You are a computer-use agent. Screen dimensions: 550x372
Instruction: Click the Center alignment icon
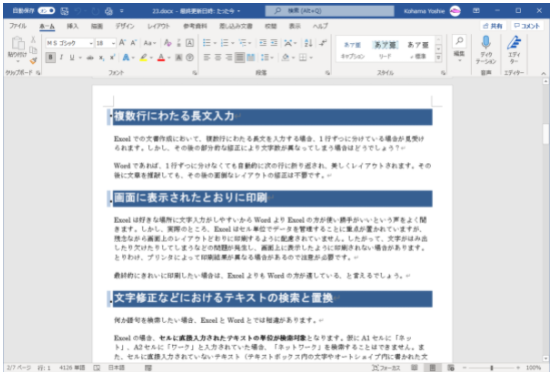pyautogui.click(x=218, y=58)
